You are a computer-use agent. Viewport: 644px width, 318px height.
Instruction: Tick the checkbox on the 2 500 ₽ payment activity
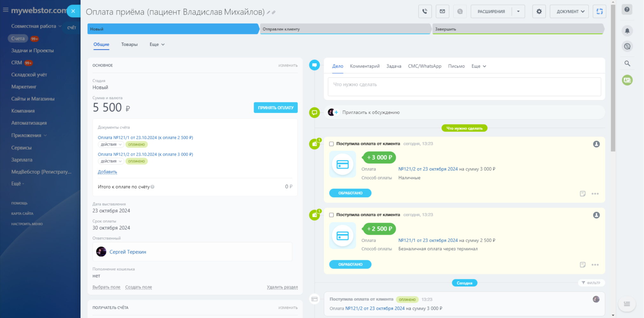tap(331, 215)
